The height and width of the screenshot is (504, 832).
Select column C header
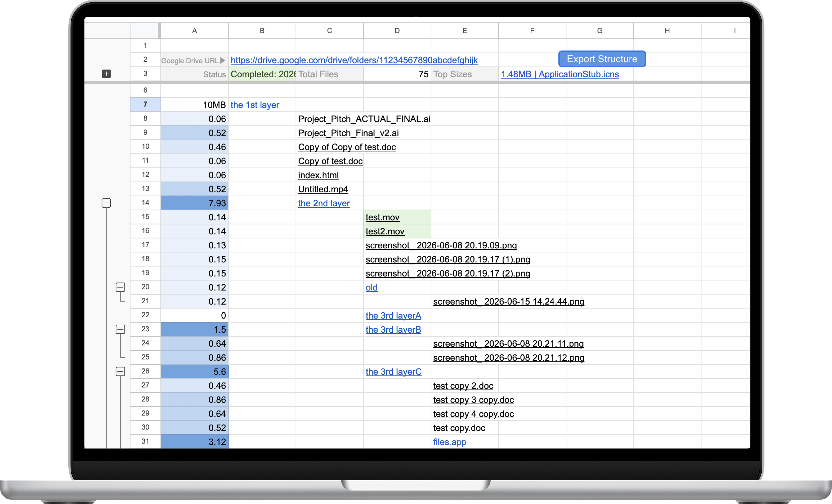pyautogui.click(x=330, y=31)
